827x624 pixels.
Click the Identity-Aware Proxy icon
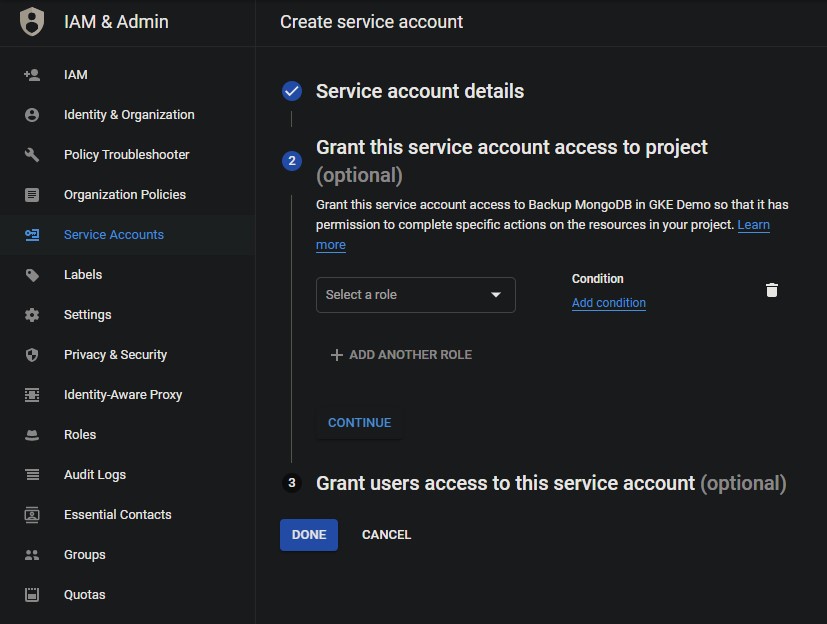pyautogui.click(x=32, y=395)
